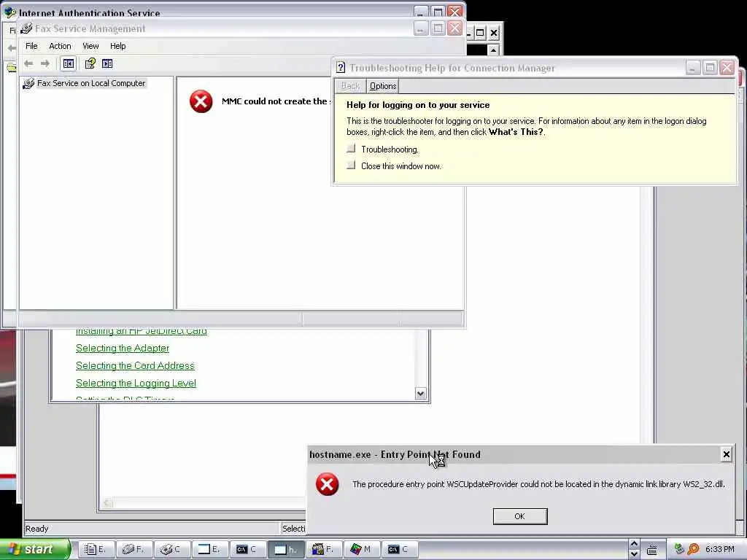Click the Ready status bar text
The height and width of the screenshot is (560, 747).
coord(36,529)
